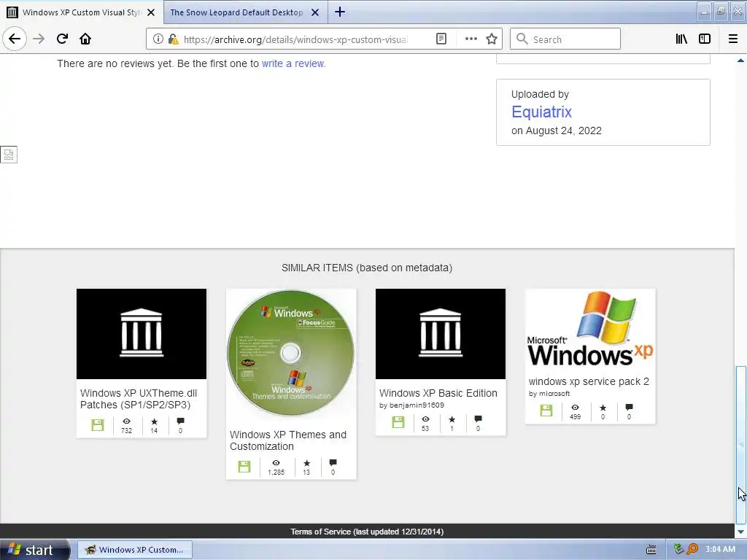Click views eye icon showing 499
Image resolution: width=747 pixels, height=560 pixels.
coord(575,408)
